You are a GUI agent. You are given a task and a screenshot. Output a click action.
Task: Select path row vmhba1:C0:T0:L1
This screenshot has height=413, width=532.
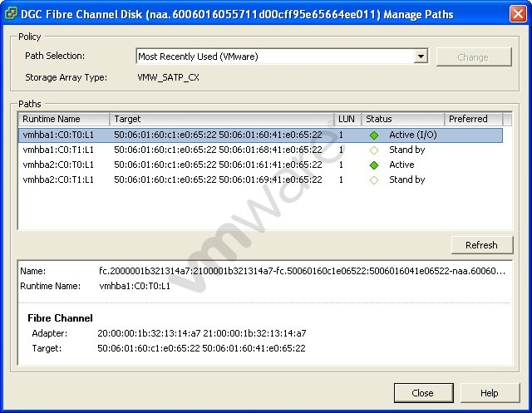260,135
